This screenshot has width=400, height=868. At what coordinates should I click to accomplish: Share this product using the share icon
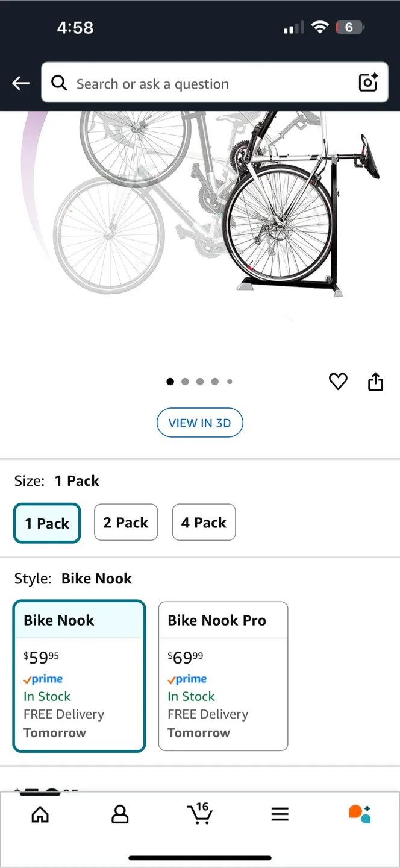(375, 381)
